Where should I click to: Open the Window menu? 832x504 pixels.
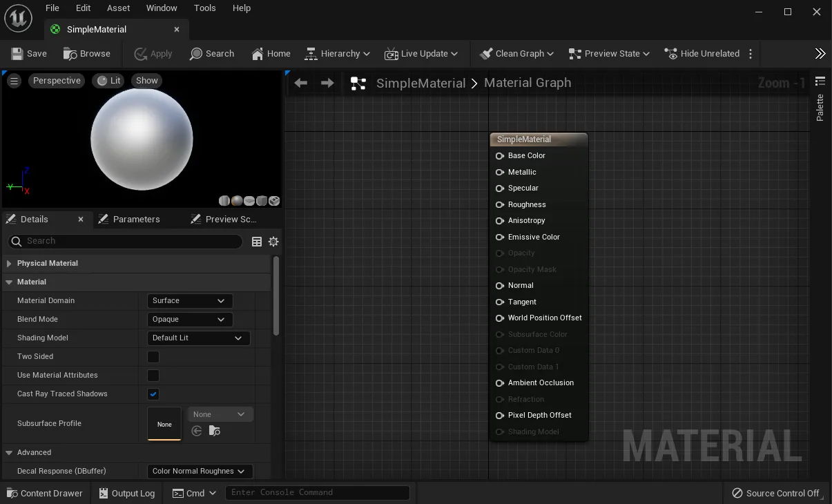pos(162,8)
